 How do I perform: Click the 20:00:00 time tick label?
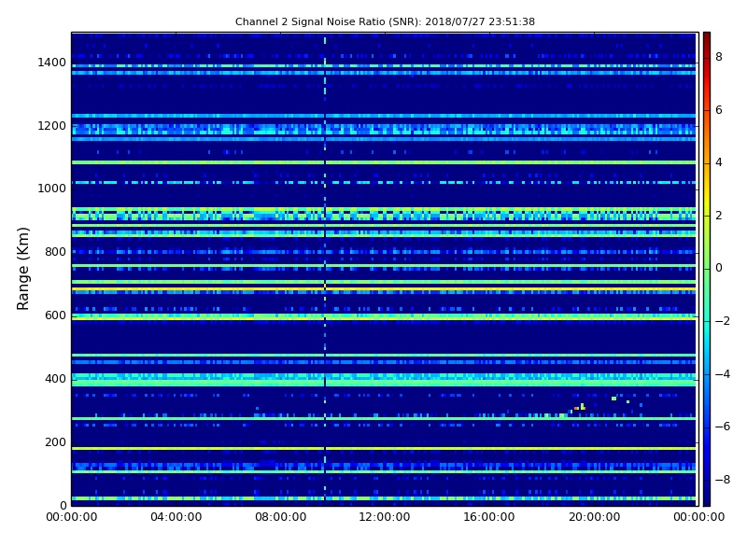click(x=594, y=517)
